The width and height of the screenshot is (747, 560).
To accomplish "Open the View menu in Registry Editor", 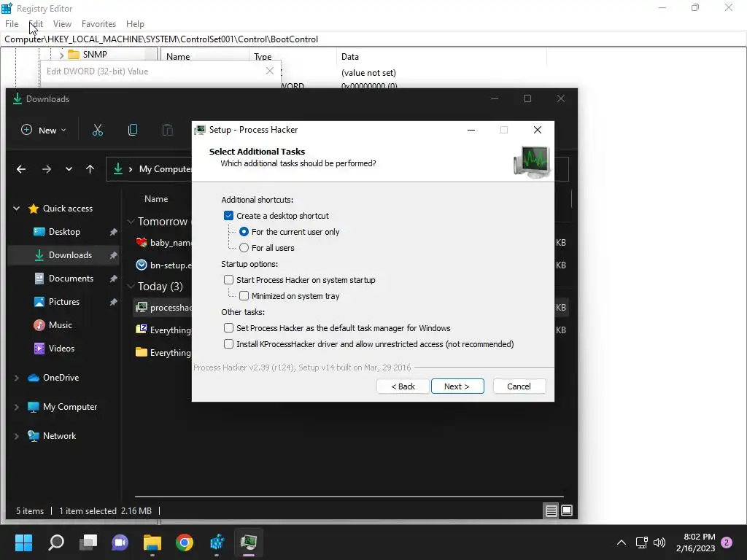I will (x=62, y=24).
